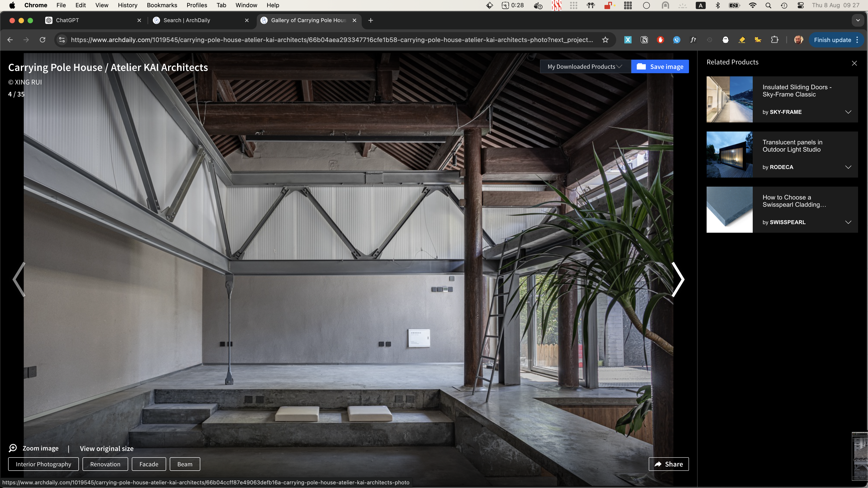The height and width of the screenshot is (488, 868).
Task: Expand RODECA Translucent panels details
Action: point(848,167)
